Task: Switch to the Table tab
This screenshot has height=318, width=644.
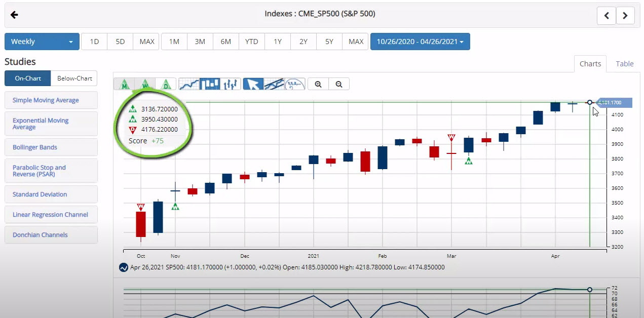Action: tap(624, 64)
